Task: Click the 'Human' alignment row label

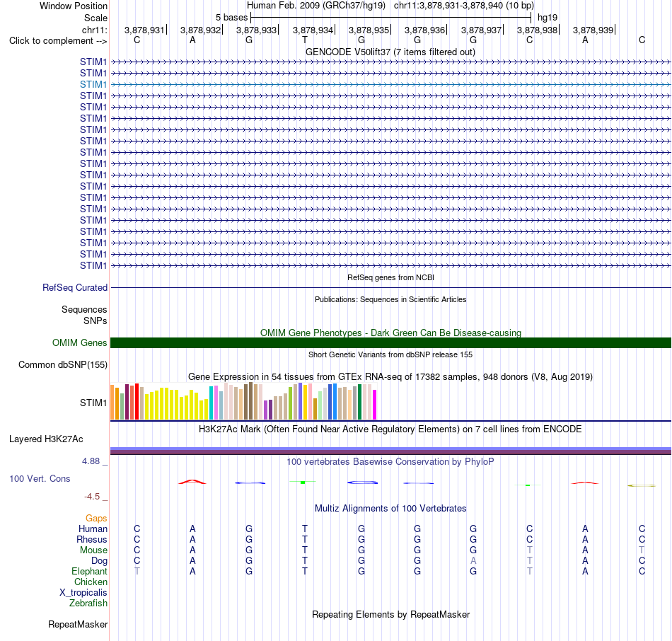Action: coord(93,529)
